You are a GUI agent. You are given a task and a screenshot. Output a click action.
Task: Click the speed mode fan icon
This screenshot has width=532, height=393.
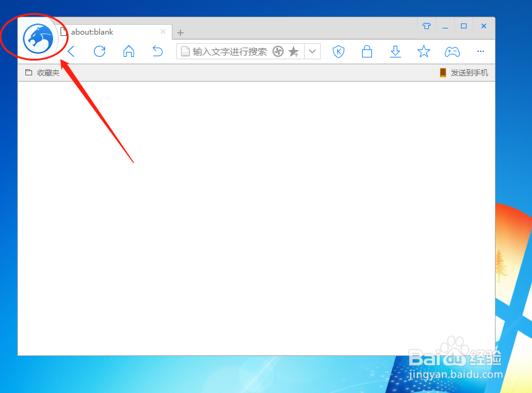(x=278, y=51)
